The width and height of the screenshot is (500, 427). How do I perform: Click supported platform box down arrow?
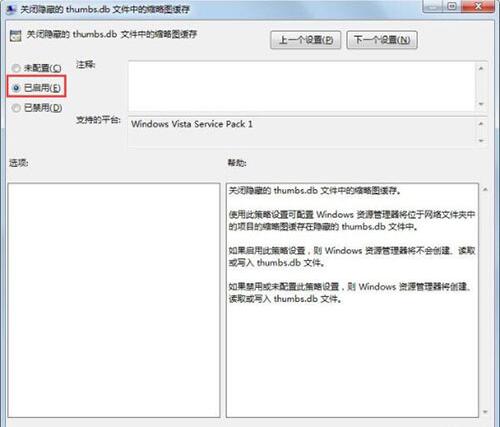pos(481,141)
